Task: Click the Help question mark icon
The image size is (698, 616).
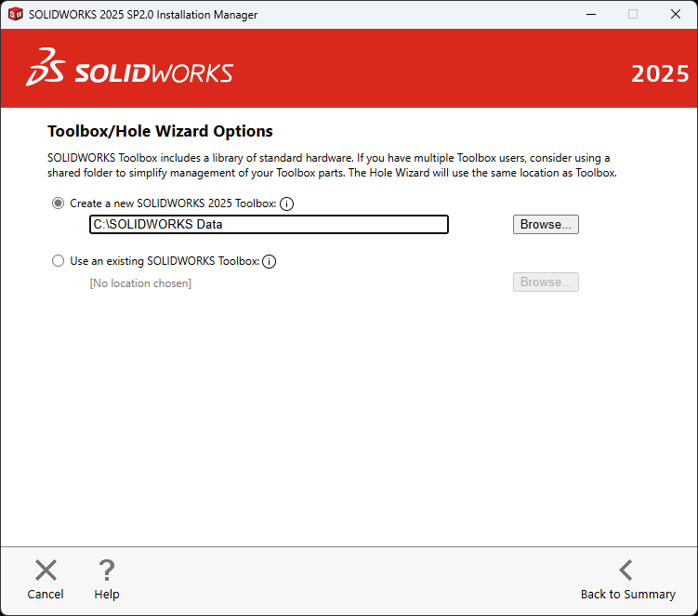Action: click(107, 570)
